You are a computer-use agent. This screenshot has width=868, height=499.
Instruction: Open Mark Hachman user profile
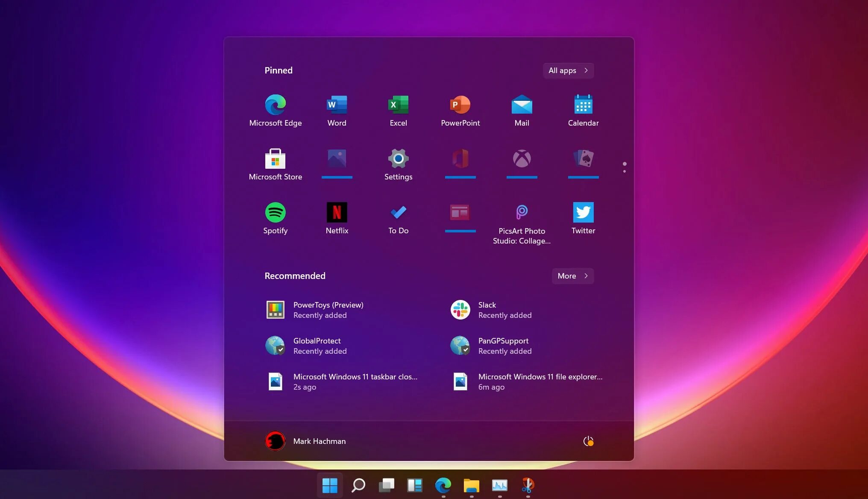[305, 441]
